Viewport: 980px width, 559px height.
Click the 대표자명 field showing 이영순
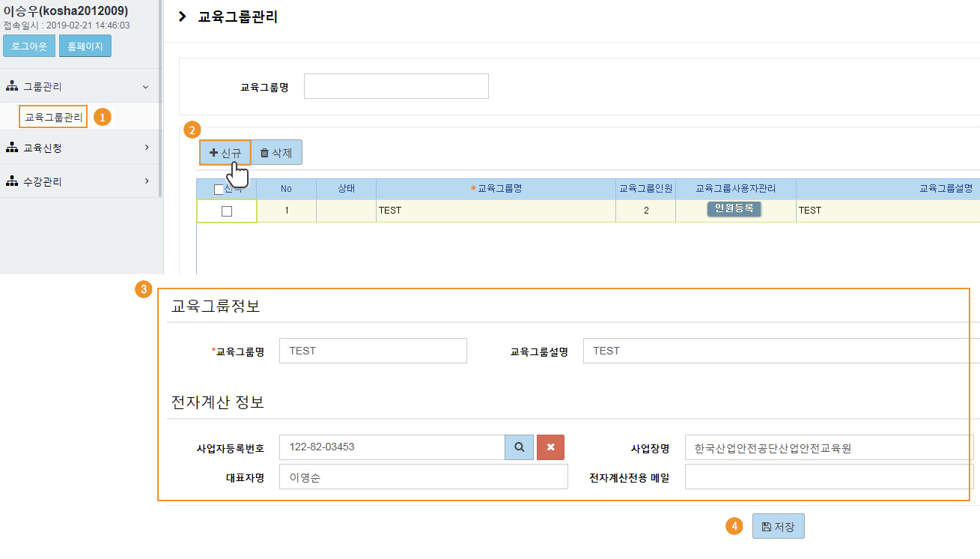coord(424,477)
